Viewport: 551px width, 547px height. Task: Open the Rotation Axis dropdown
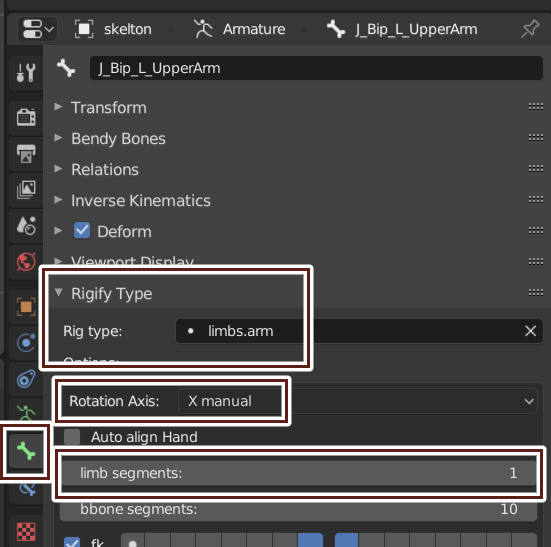point(358,401)
